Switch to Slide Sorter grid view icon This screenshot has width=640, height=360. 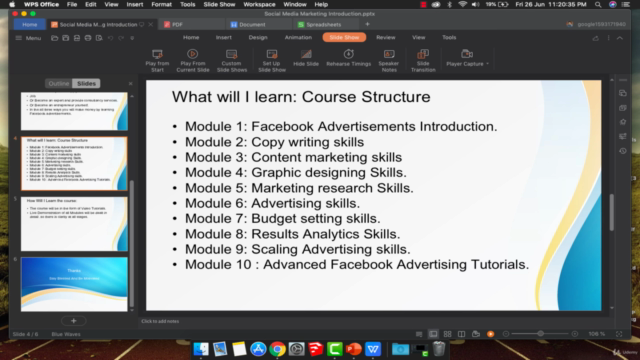point(447,334)
